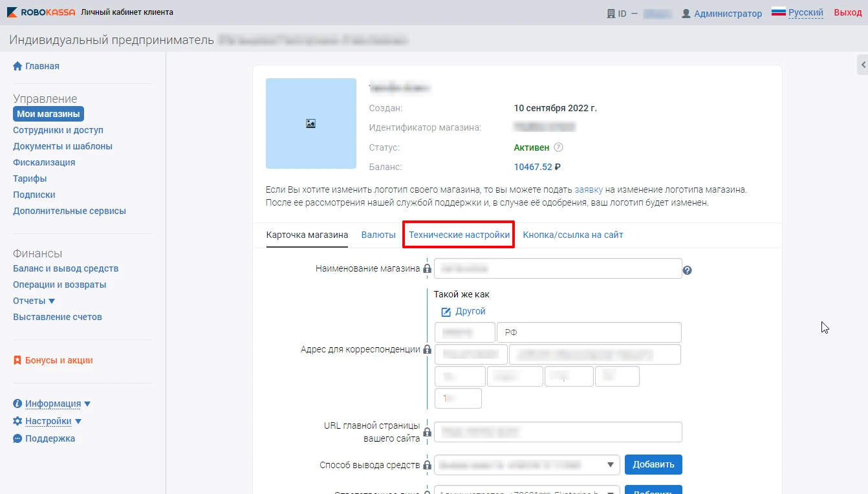Image resolution: width=868 pixels, height=494 pixels.
Task: Switch to the Кнопка/ссылка на сайт tab
Action: click(573, 235)
